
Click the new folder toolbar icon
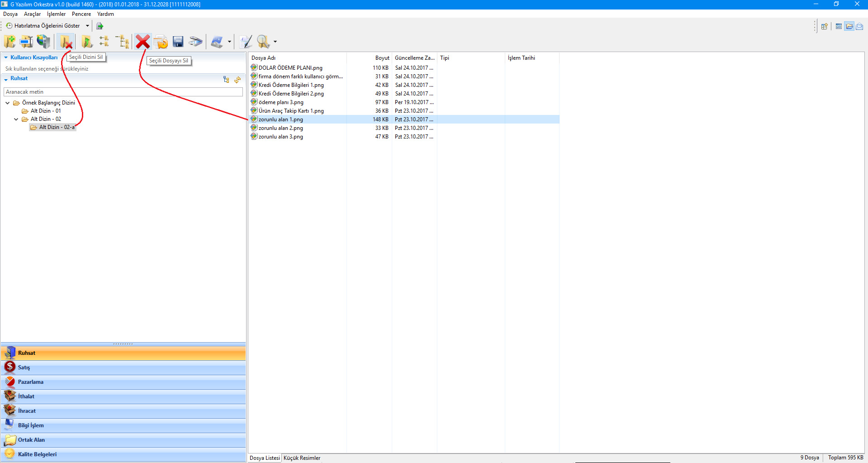tap(9, 42)
